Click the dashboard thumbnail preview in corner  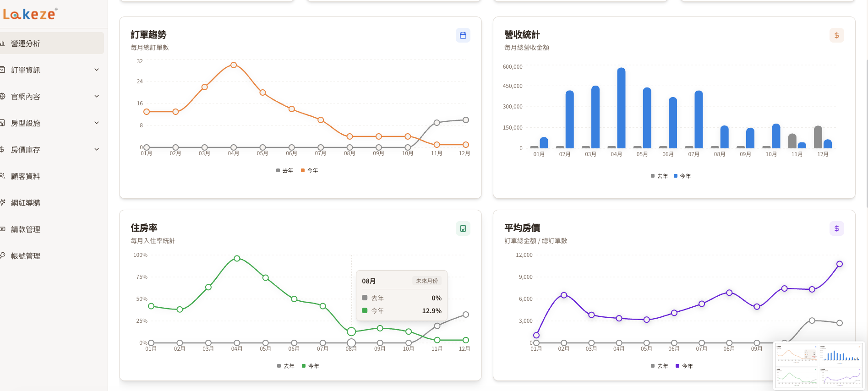pyautogui.click(x=819, y=366)
